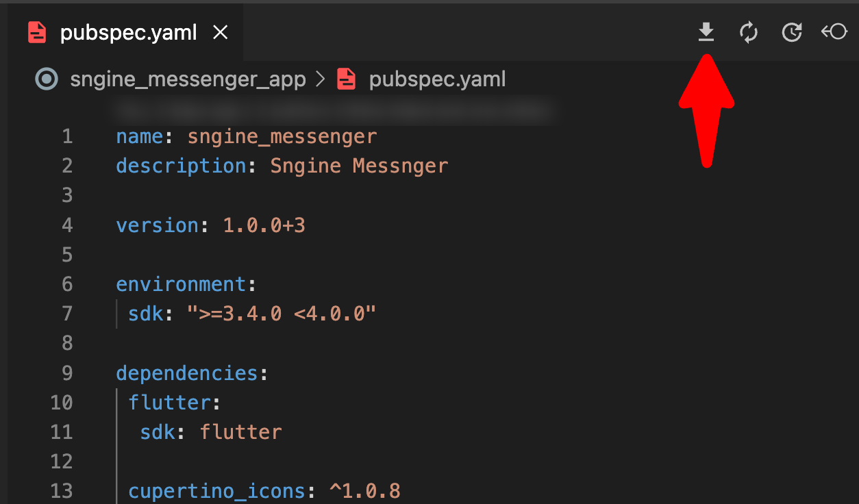Click the circular-arrows Upgrade Packages icon
859x504 pixels.
click(749, 32)
